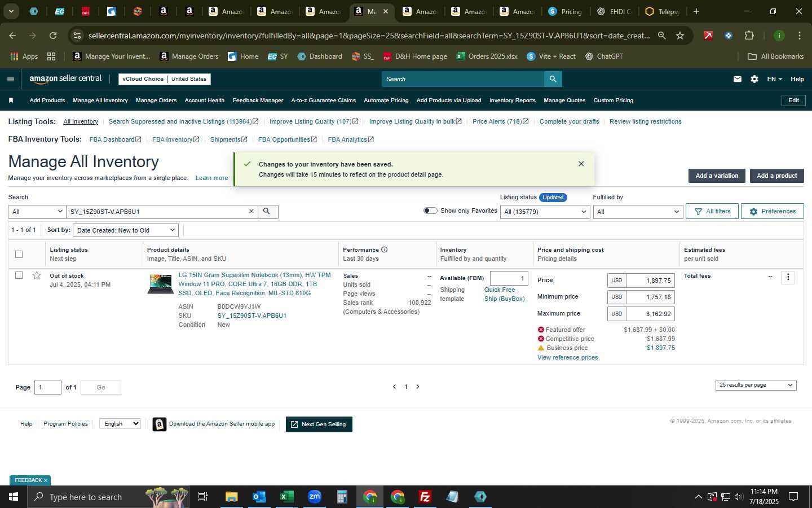This screenshot has width=812, height=508.
Task: Open Preferences button
Action: tap(772, 211)
